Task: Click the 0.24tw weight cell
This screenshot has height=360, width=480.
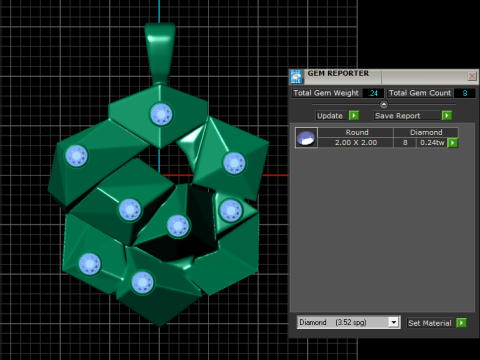Action: click(x=432, y=143)
